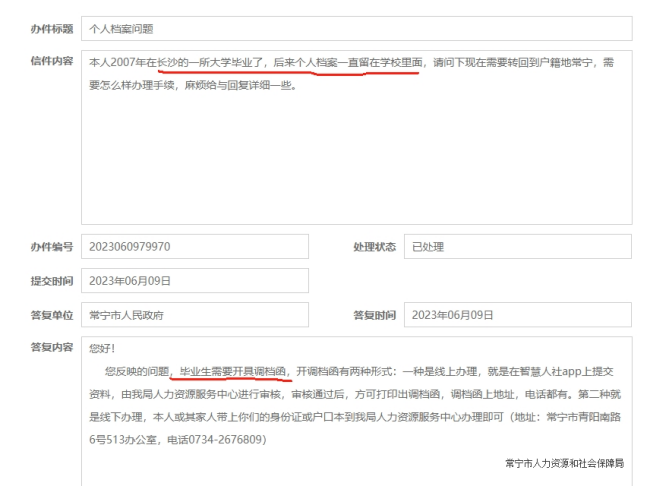Screen dimensions: 650x486
Task: Click the 处理状态 label
Action: click(x=375, y=247)
